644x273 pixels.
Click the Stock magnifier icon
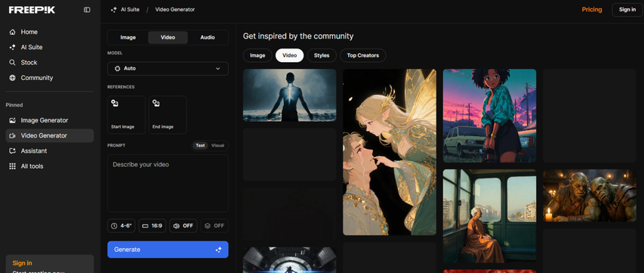pos(12,63)
